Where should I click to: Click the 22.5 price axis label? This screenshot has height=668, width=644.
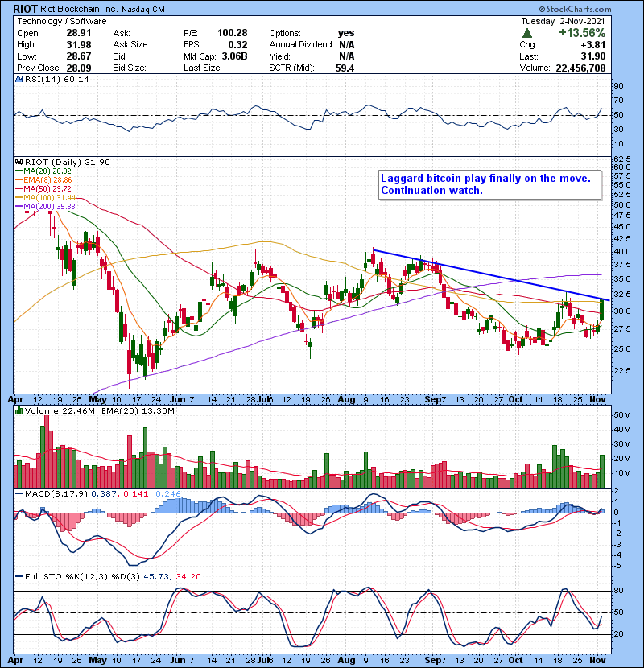[x=621, y=371]
